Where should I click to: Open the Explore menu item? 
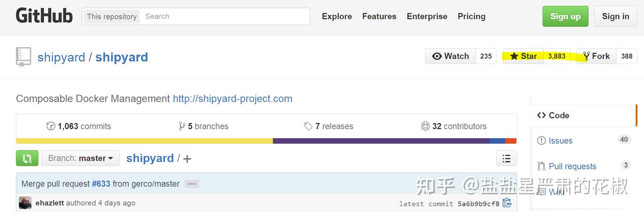pyautogui.click(x=337, y=16)
